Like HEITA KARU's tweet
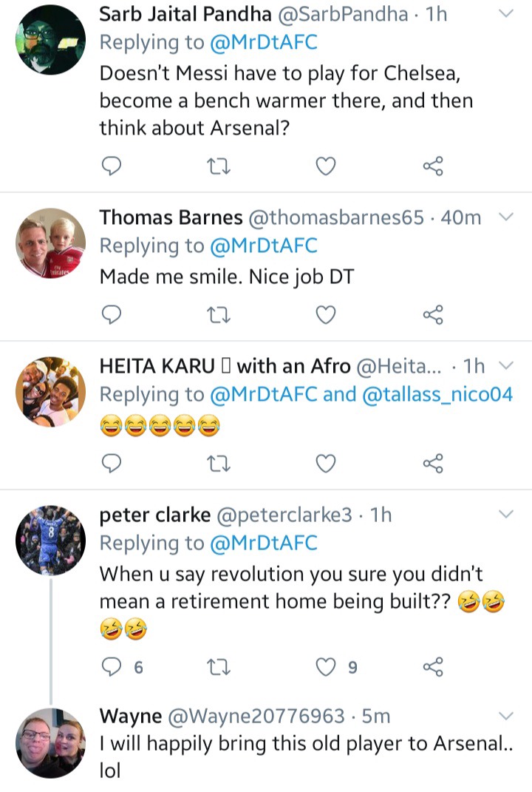The image size is (532, 792). click(x=326, y=464)
